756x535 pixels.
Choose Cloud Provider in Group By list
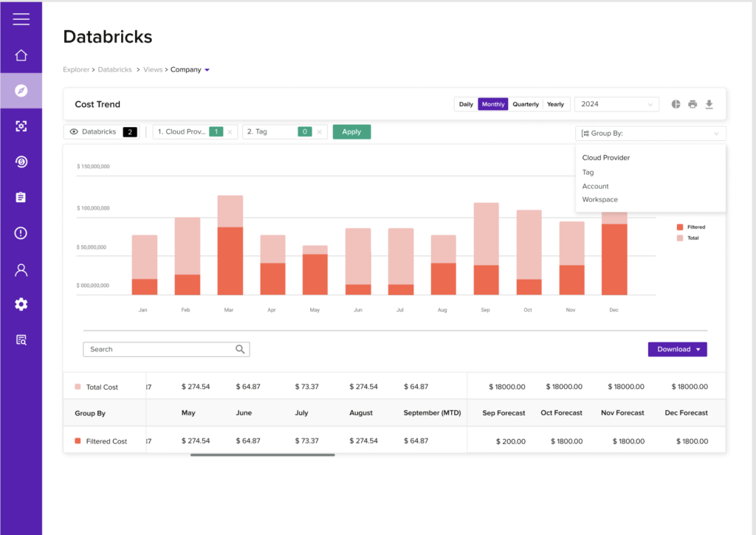pyautogui.click(x=605, y=158)
